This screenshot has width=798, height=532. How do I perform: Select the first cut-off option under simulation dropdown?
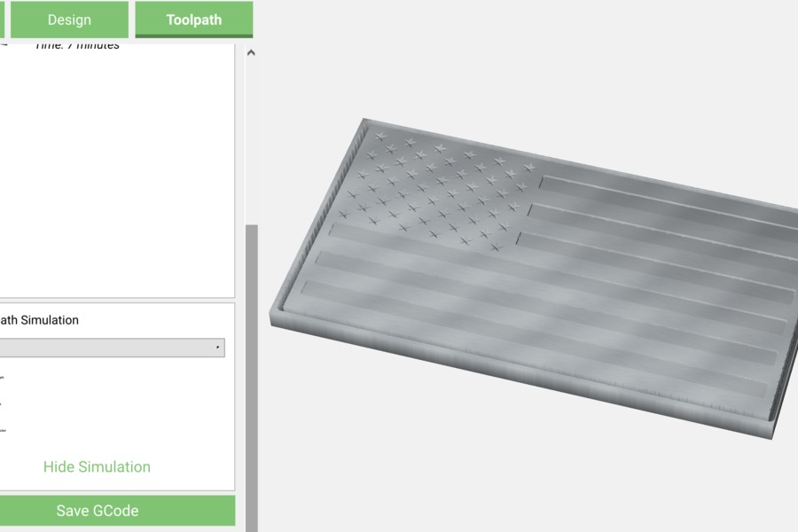(x=2, y=377)
